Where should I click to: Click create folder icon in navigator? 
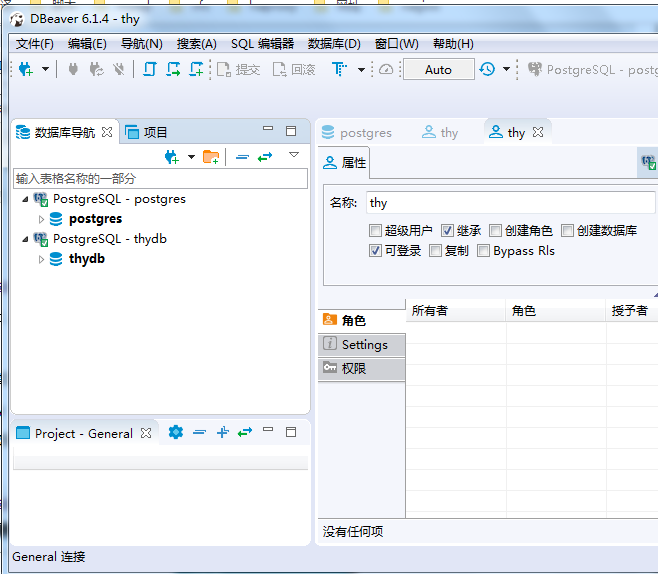tap(211, 157)
